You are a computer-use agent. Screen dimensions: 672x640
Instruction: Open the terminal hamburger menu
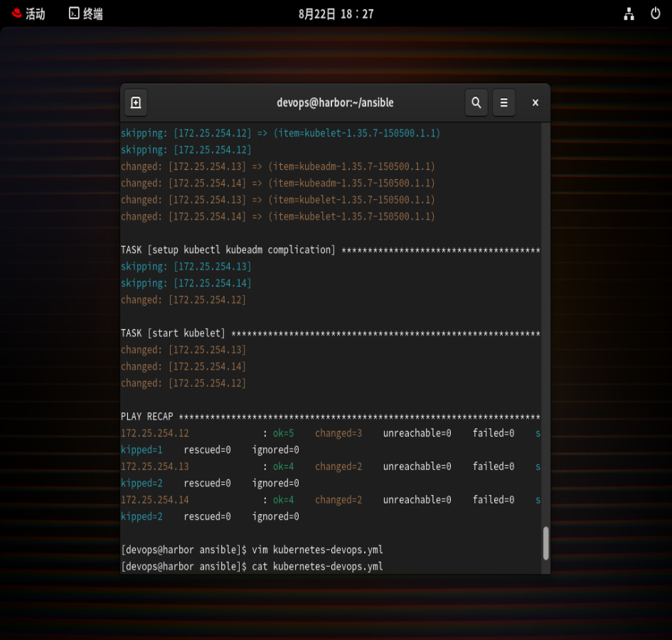click(503, 103)
